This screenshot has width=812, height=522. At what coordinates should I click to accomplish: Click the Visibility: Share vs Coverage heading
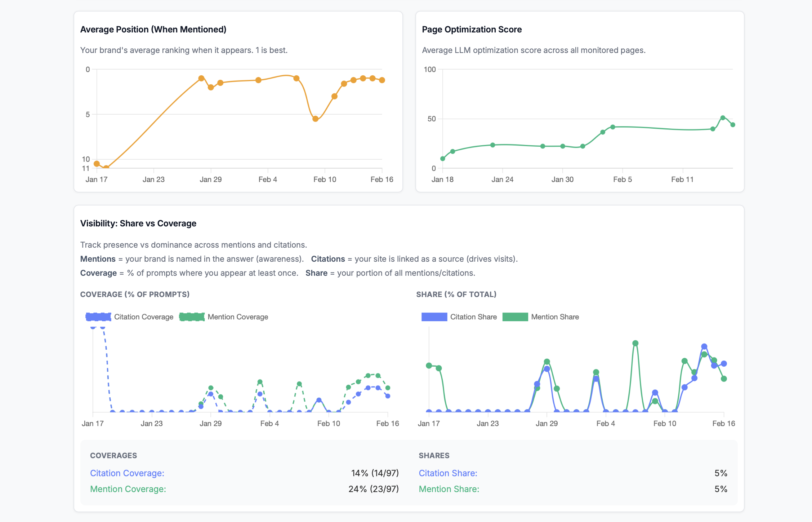click(138, 223)
